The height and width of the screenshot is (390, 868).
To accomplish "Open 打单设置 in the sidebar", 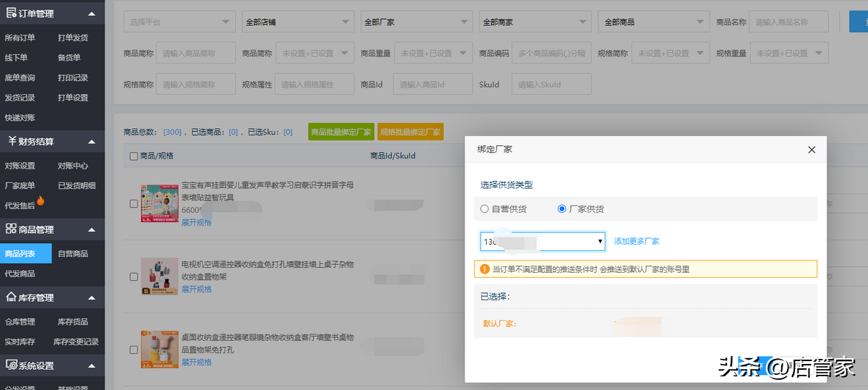I will 73,98.
